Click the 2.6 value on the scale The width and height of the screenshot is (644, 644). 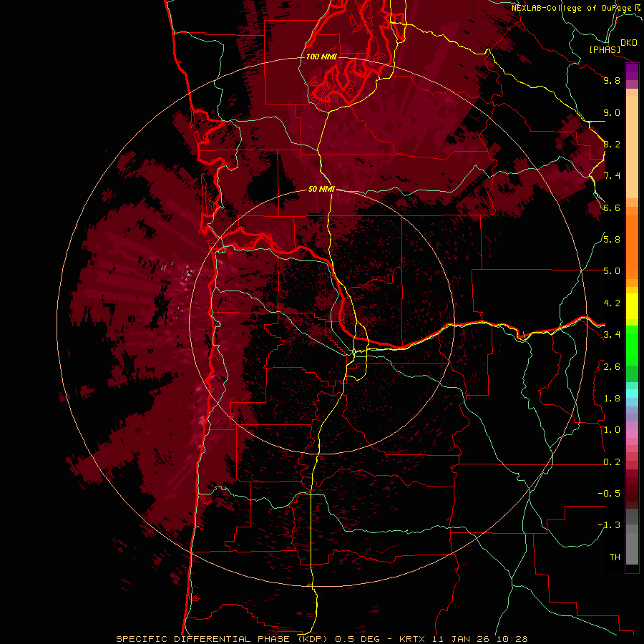point(612,367)
